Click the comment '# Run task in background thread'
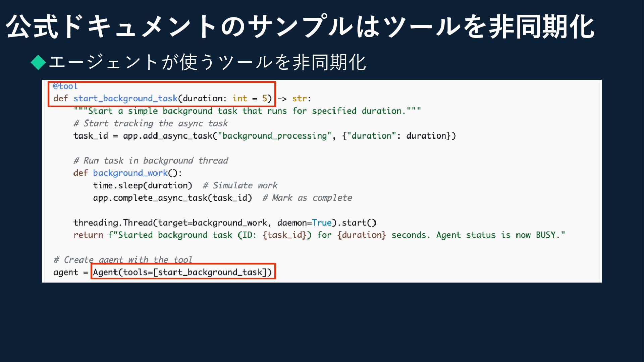 (151, 161)
